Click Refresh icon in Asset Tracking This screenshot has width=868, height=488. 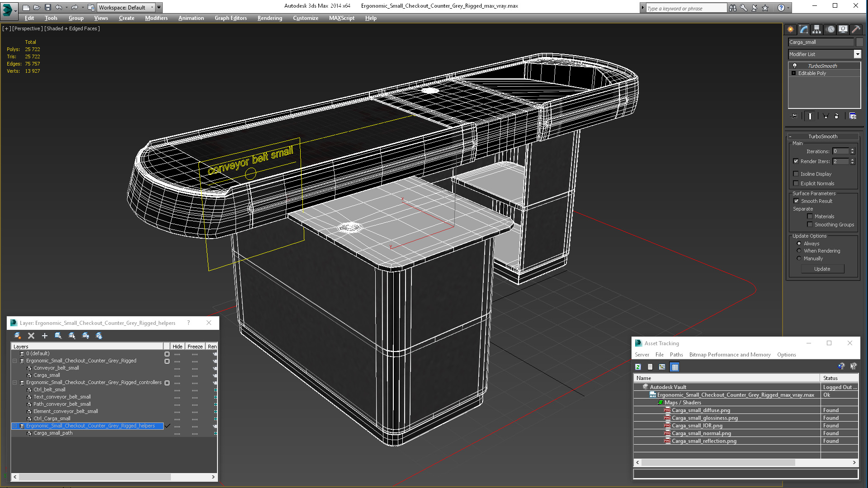click(x=638, y=367)
